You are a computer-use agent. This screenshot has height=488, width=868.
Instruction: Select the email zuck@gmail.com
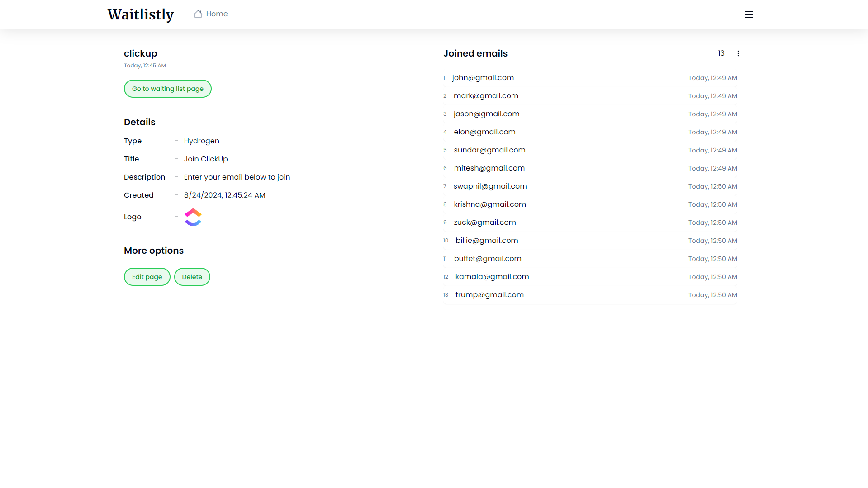point(485,223)
